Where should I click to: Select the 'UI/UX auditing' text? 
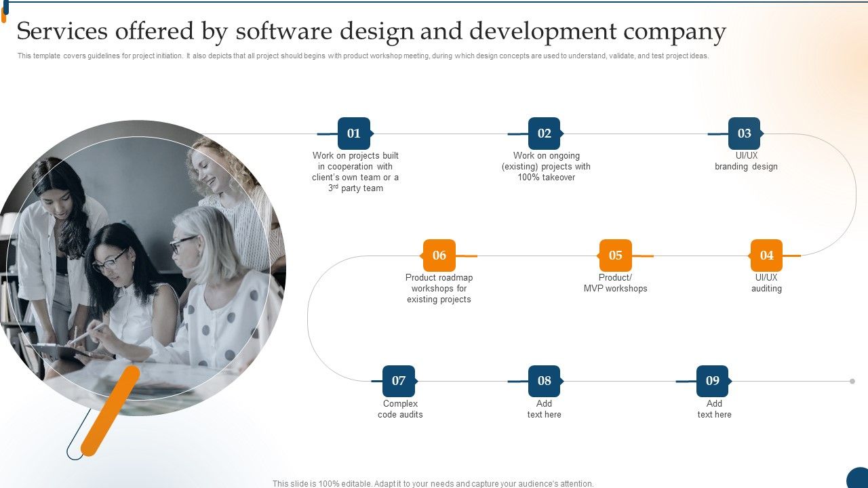coord(766,283)
